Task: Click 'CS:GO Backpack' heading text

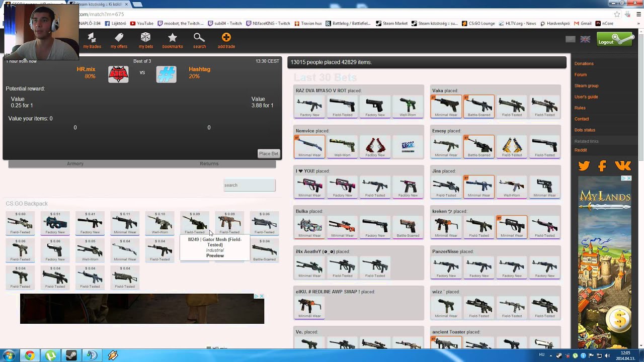Action: point(27,204)
